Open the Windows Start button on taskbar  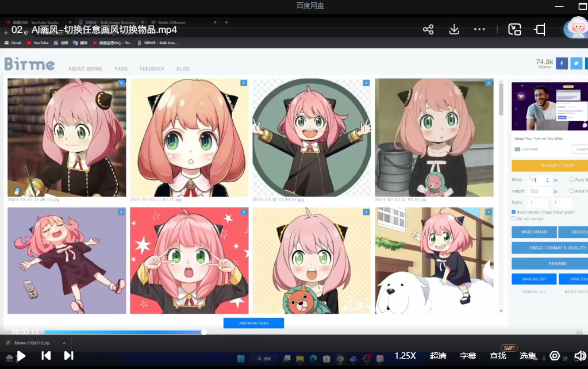(241, 359)
